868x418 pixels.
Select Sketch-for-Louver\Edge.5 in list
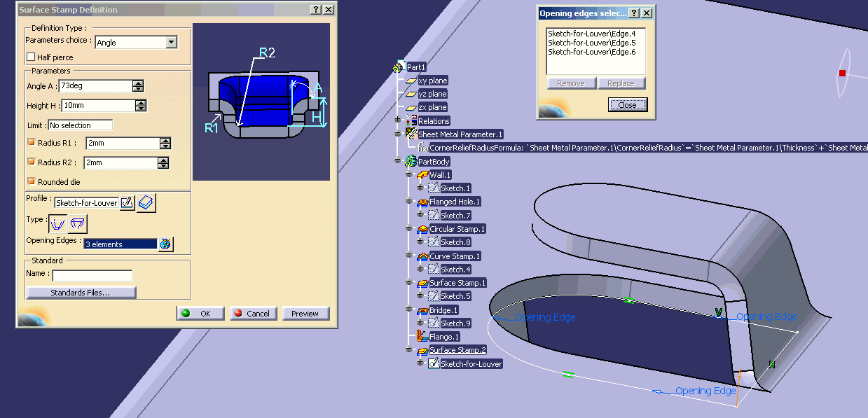tap(592, 43)
